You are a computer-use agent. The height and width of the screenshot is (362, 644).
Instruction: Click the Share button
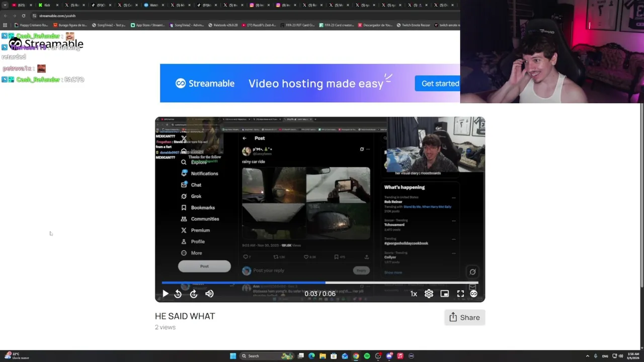(x=464, y=317)
